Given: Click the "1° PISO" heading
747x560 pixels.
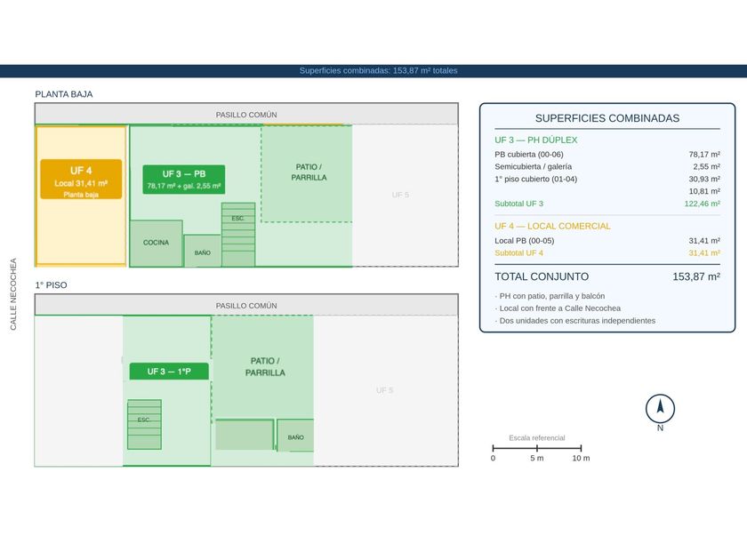Looking at the screenshot, I should [x=51, y=284].
